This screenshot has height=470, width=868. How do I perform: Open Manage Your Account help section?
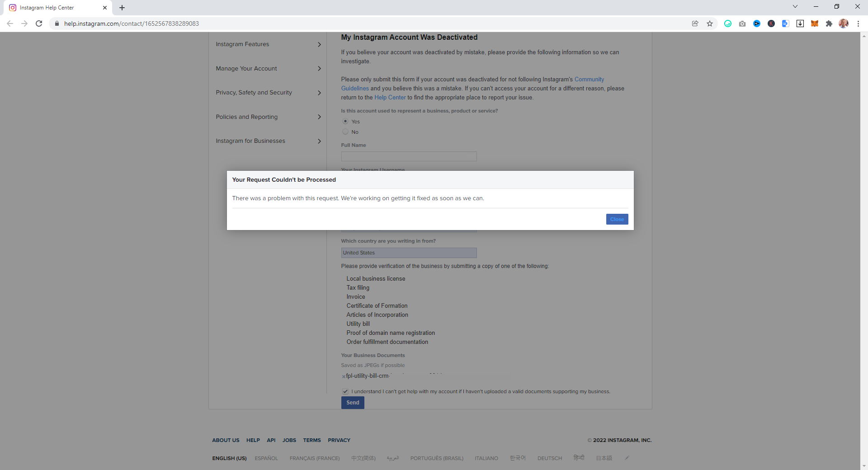(x=246, y=69)
